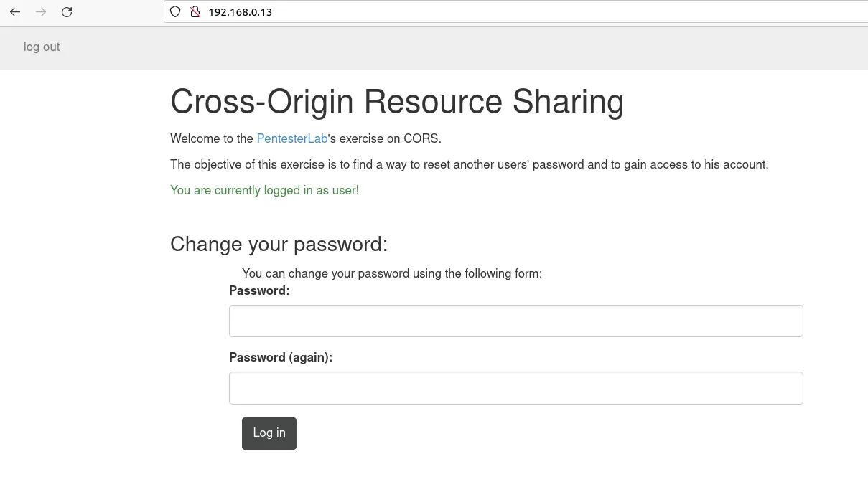Click the browser forward arrow
The height and width of the screenshot is (482, 868).
pos(41,12)
